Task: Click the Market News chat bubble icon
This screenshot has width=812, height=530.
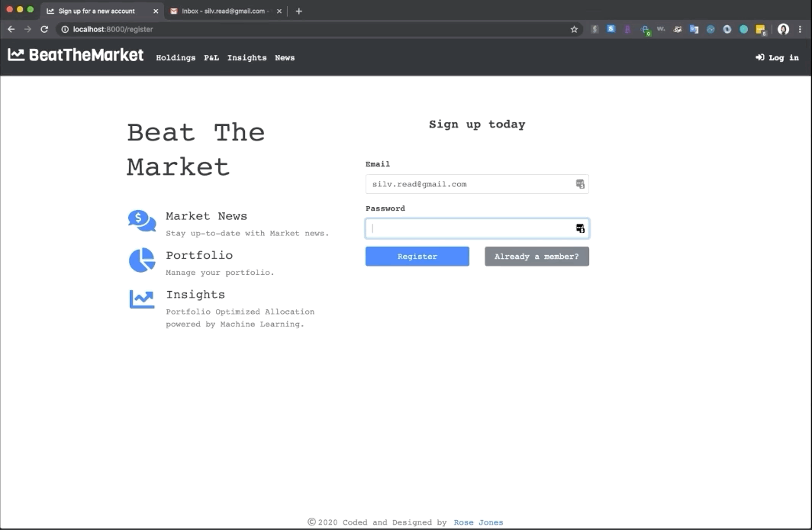Action: click(x=142, y=221)
